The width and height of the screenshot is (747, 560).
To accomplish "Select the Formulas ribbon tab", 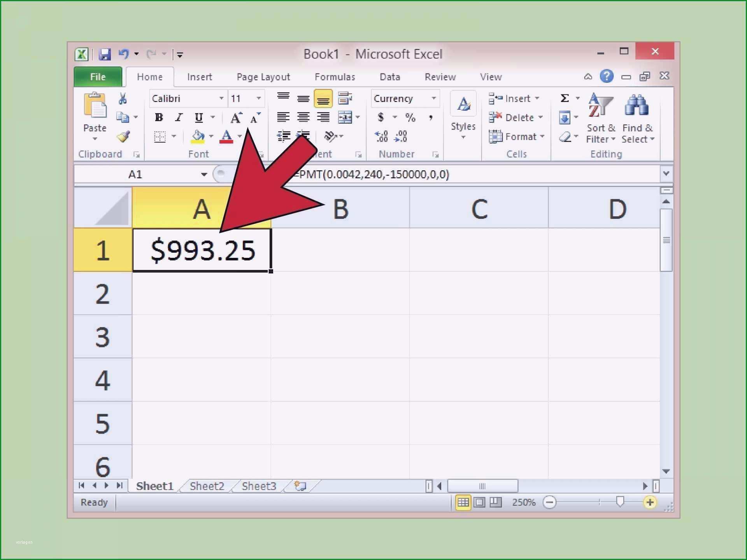I will [x=334, y=77].
